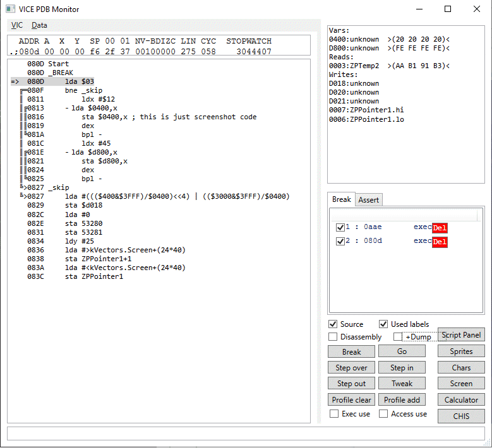Switch to the Assert tab
The width and height of the screenshot is (492, 448).
[369, 200]
